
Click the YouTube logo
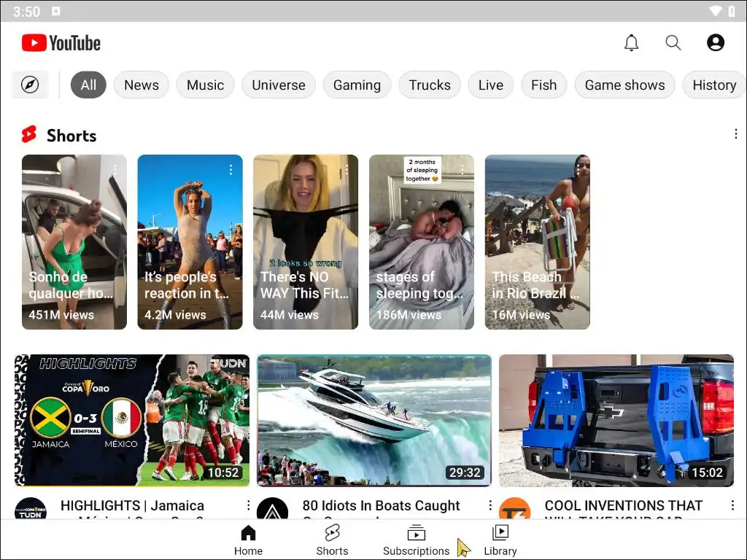click(x=61, y=43)
